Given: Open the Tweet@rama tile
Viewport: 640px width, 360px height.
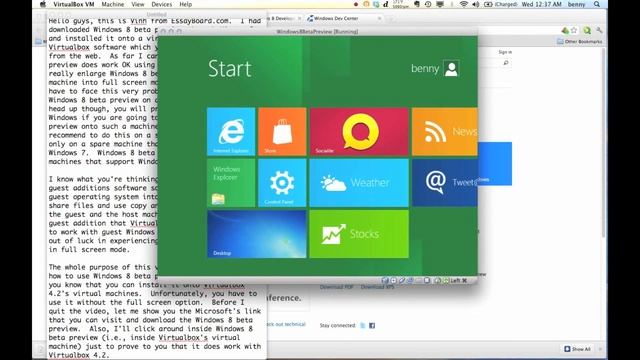Looking at the screenshot, I should click(x=444, y=183).
